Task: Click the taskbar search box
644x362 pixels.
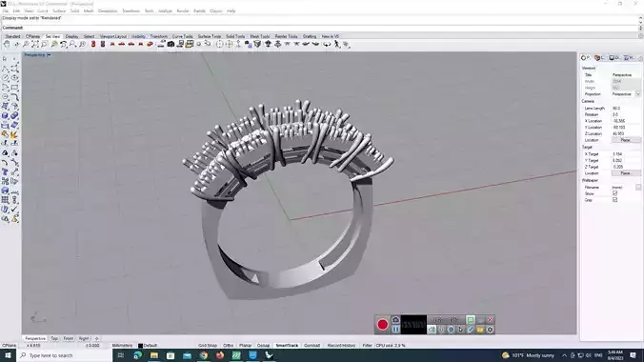Action: point(64,355)
